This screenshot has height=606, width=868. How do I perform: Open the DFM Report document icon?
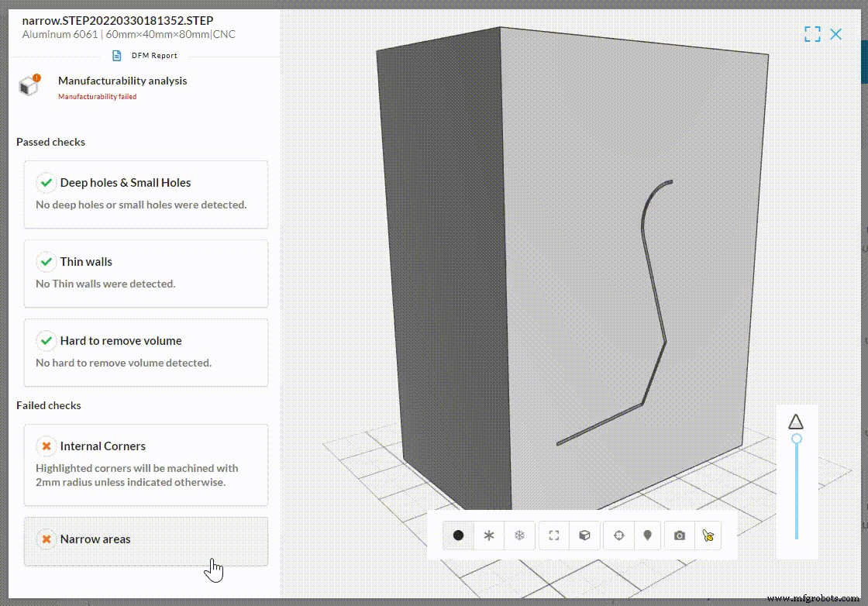point(118,55)
